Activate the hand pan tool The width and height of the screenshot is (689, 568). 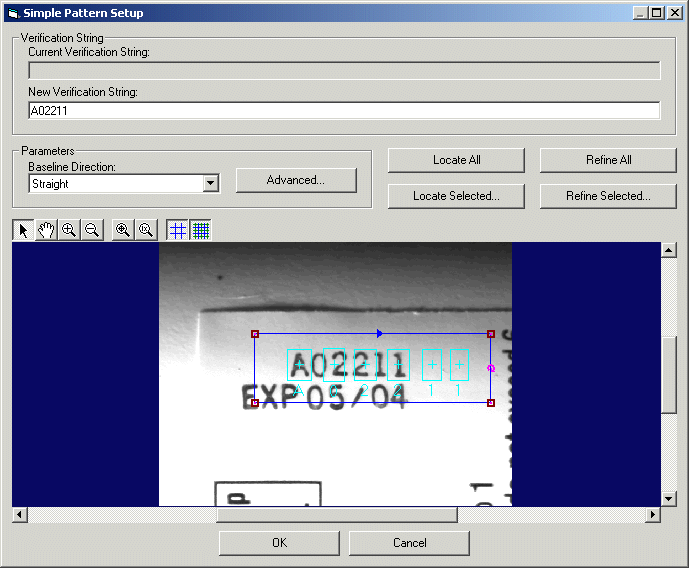click(46, 230)
